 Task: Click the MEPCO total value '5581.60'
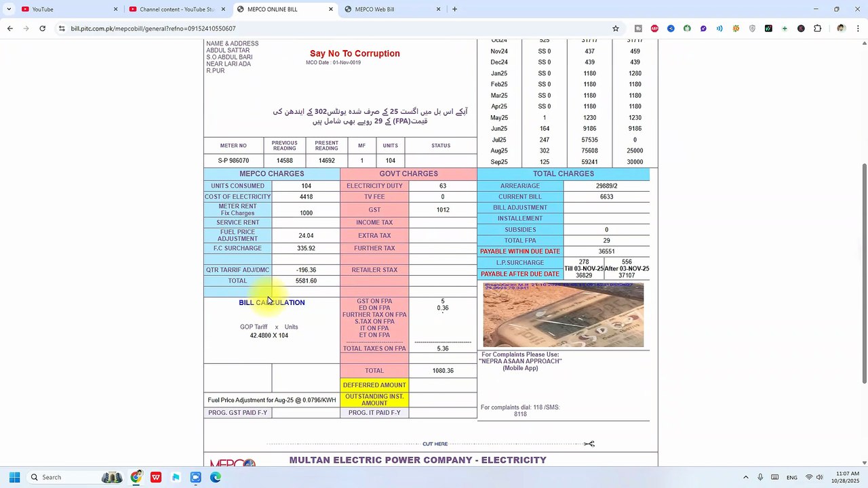[x=306, y=281]
